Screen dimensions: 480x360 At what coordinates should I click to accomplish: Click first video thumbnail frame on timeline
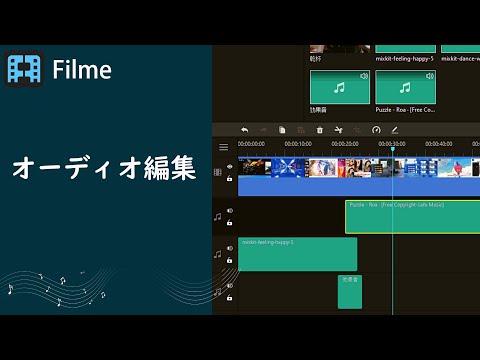(x=255, y=167)
